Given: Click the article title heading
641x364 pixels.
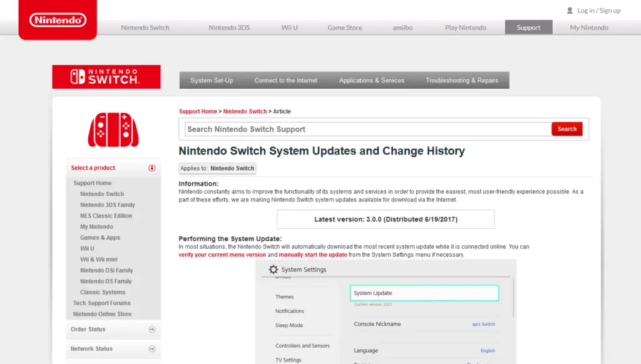Looking at the screenshot, I should (322, 151).
